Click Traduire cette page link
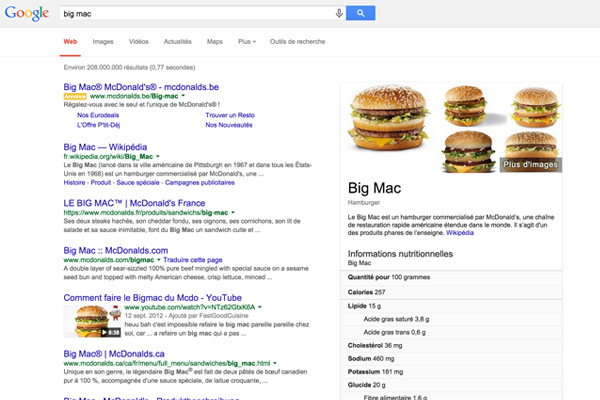The height and width of the screenshot is (400, 600). [193, 260]
